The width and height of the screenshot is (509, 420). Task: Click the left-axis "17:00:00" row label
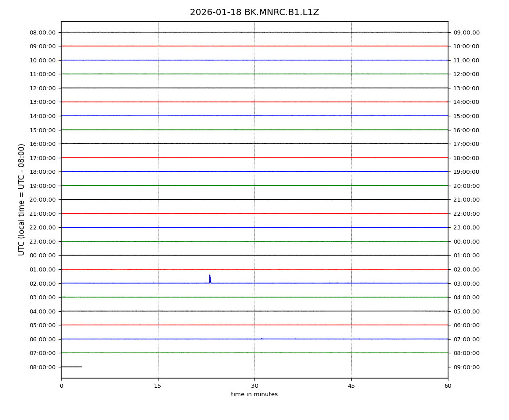[42, 158]
